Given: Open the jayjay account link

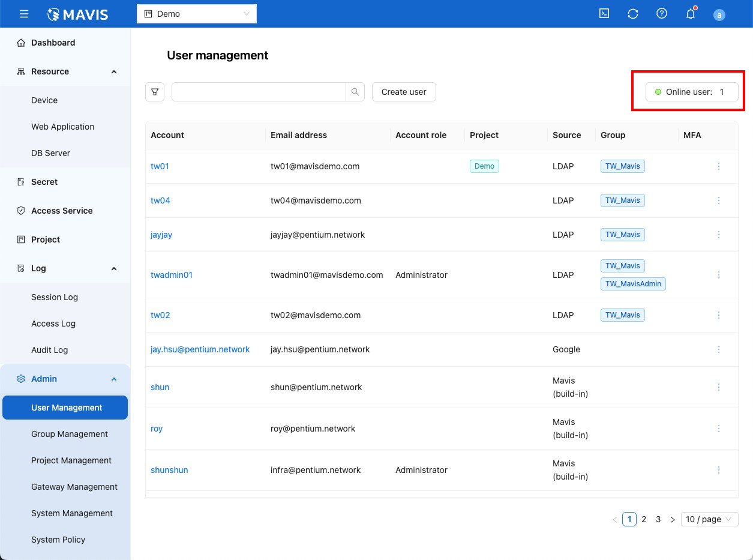Looking at the screenshot, I should click(x=161, y=235).
